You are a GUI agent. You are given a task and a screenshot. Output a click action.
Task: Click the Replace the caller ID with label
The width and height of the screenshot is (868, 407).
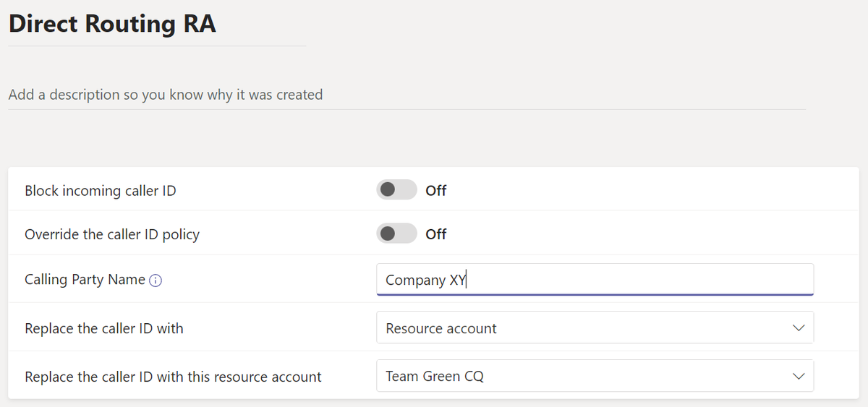104,328
